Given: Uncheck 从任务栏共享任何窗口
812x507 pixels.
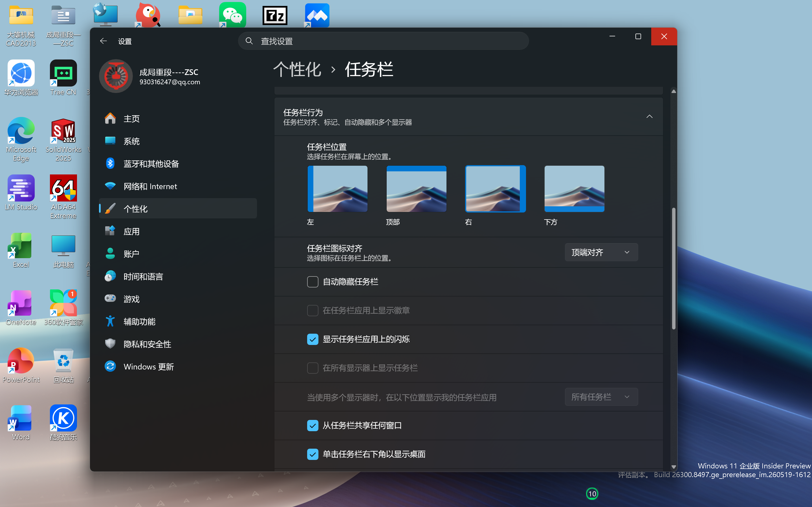Looking at the screenshot, I should 313,426.
